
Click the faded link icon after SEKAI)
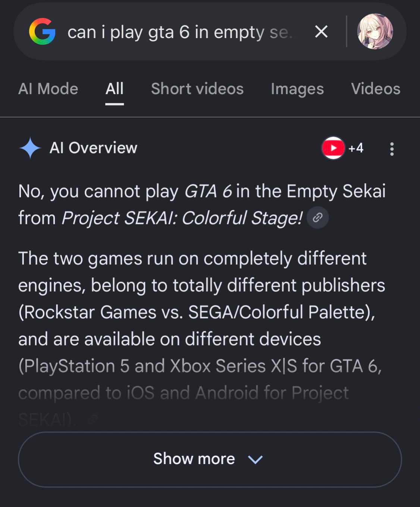click(x=91, y=420)
